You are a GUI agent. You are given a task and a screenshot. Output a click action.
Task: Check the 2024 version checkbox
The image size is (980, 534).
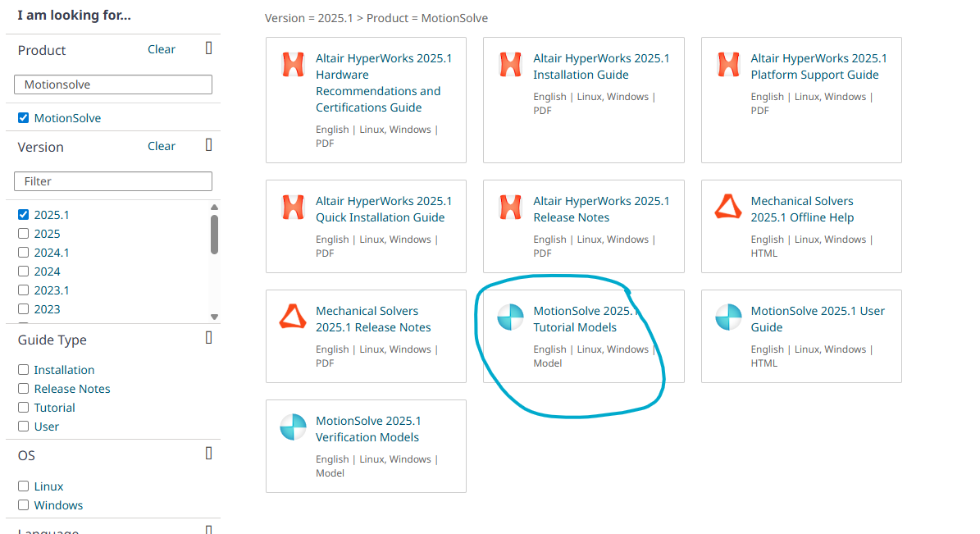point(23,272)
